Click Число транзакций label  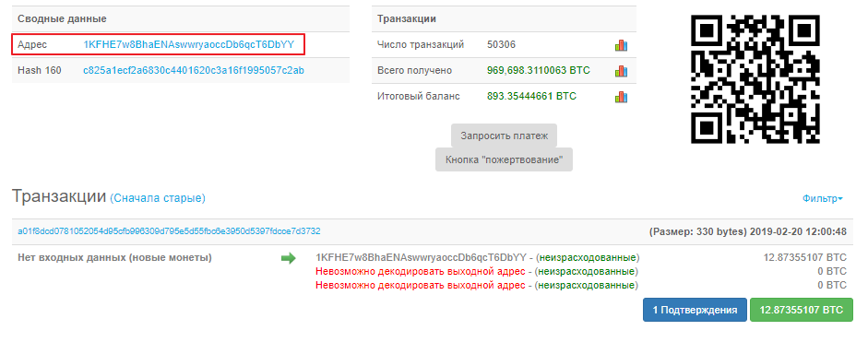click(420, 45)
